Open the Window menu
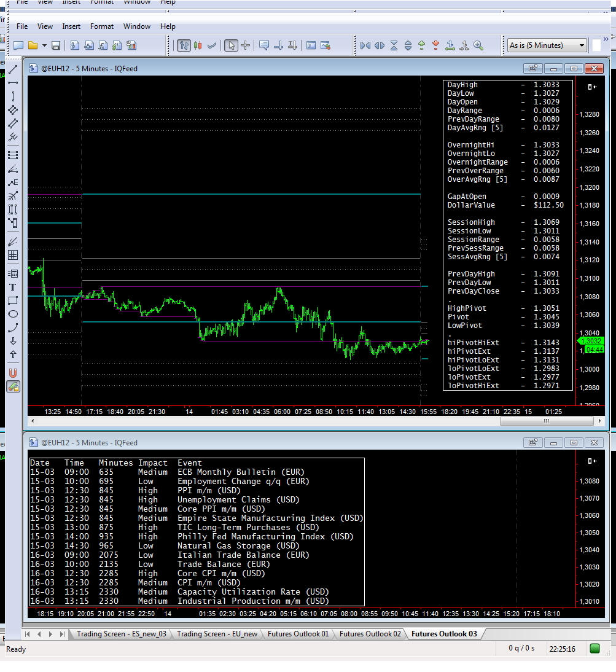 tap(137, 26)
